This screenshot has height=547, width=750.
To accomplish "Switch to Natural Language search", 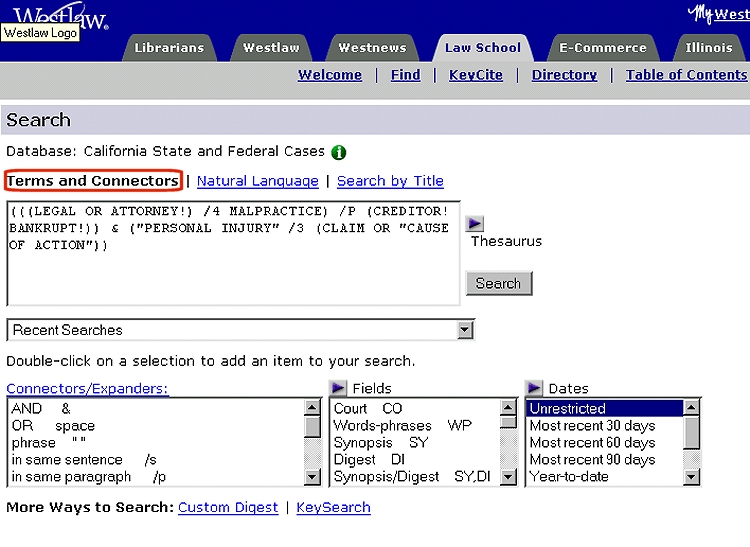I will pos(257,181).
